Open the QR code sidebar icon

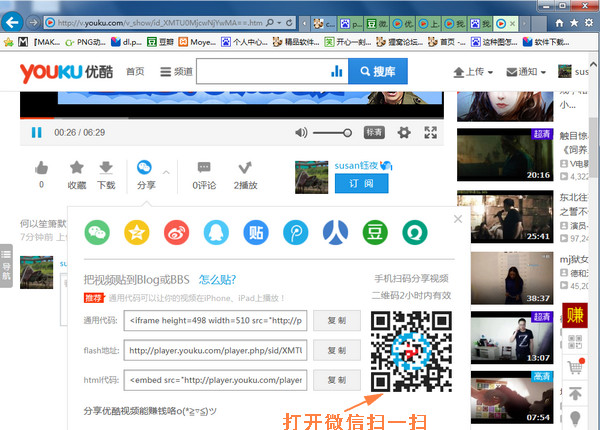[575, 342]
